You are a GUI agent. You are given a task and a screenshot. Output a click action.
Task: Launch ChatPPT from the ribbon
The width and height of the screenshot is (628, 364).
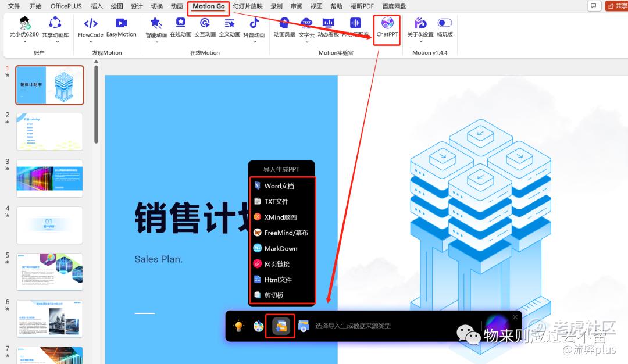click(387, 27)
